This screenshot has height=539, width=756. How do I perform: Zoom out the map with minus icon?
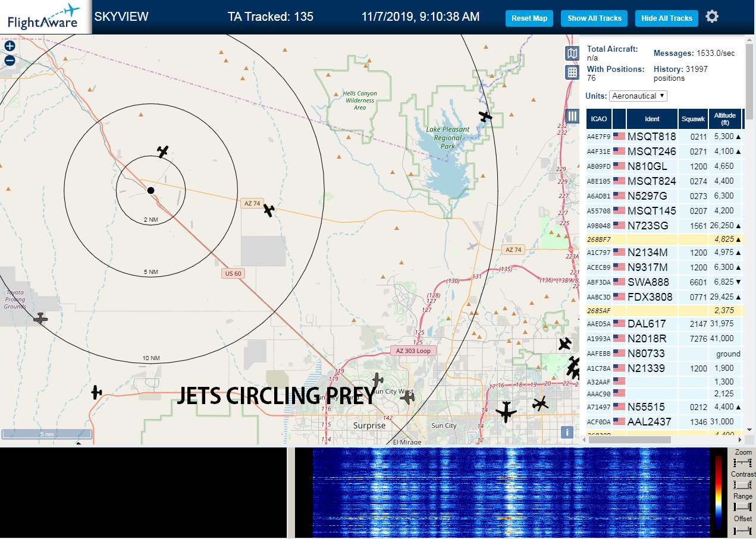[10, 60]
